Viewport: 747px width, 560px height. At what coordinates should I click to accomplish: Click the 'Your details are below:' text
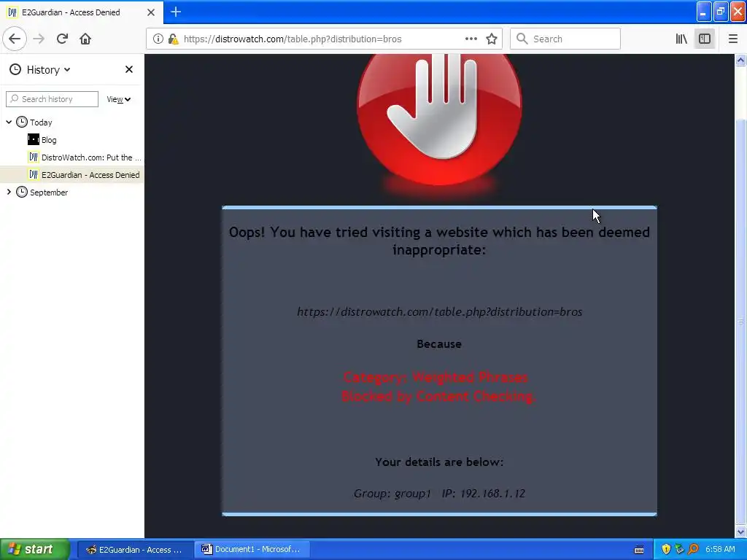coord(439,462)
